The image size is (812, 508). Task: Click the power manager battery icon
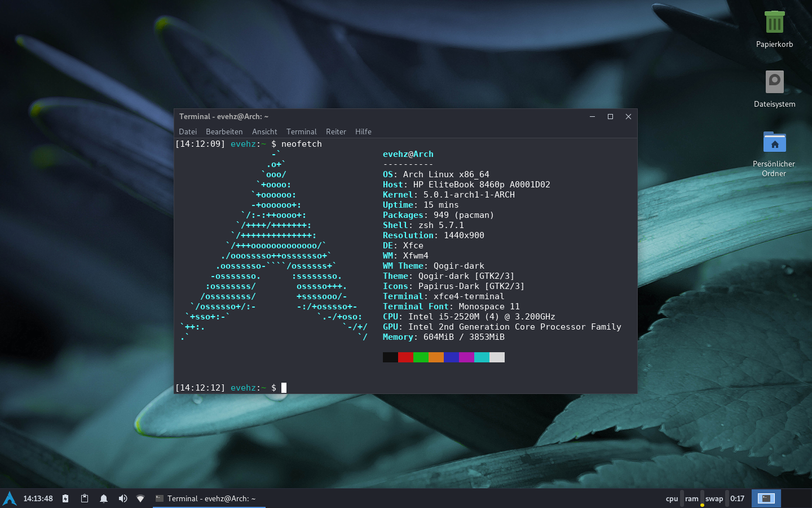tap(65, 498)
